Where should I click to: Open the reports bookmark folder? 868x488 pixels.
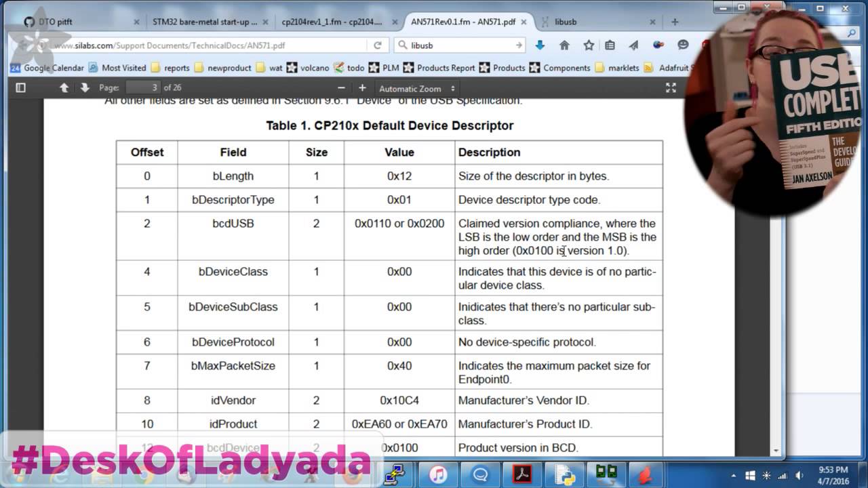click(170, 68)
